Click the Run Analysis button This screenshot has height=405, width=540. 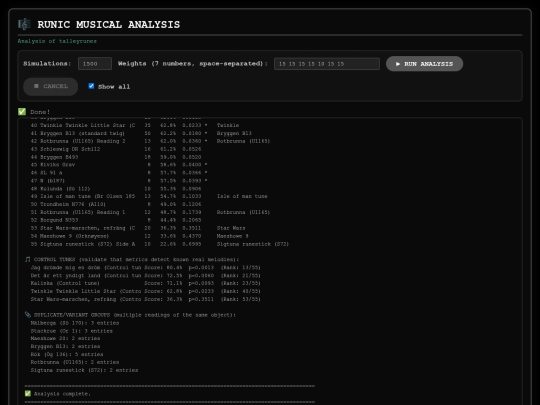click(x=424, y=64)
